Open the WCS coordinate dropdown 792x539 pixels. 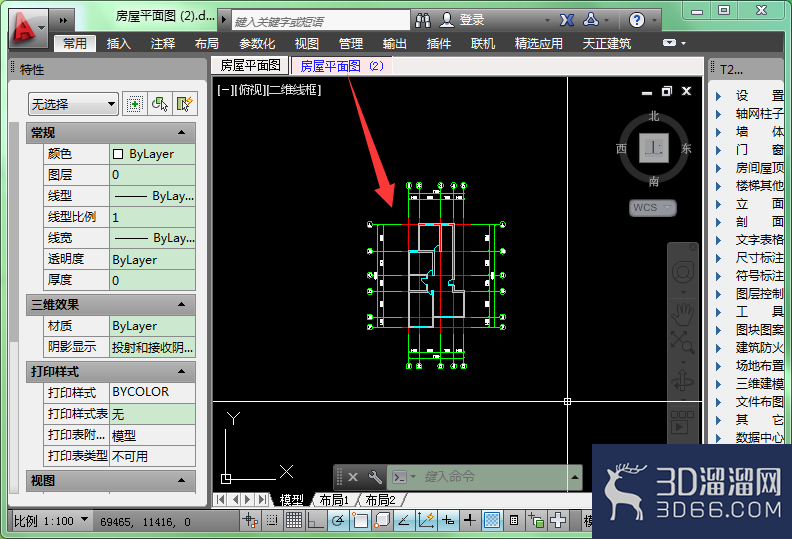pos(652,208)
